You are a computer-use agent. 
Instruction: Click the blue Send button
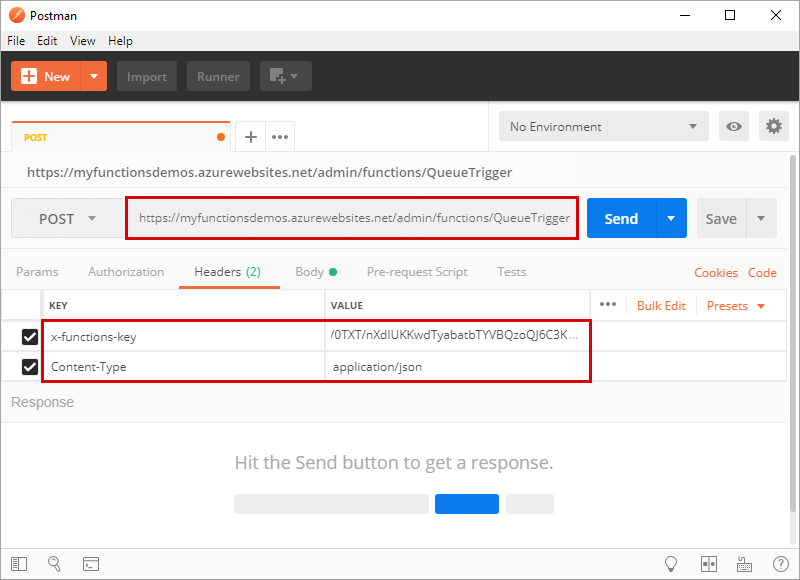pyautogui.click(x=621, y=218)
